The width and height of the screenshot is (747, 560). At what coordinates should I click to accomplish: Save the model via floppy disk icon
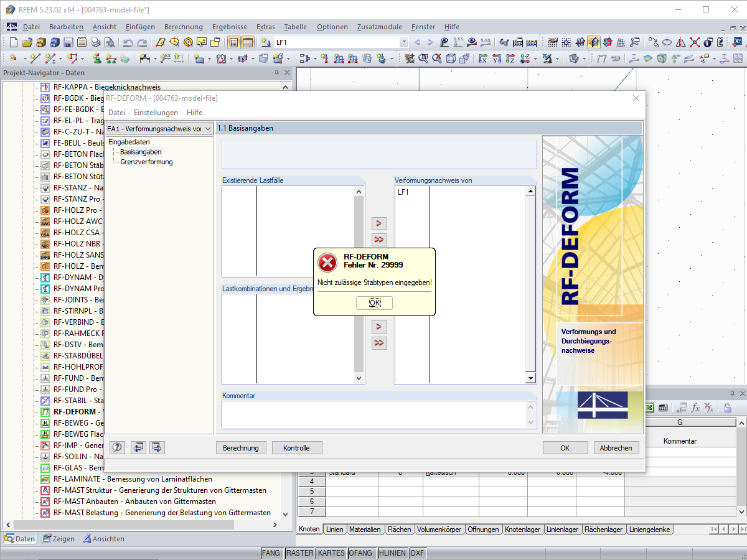[x=68, y=42]
